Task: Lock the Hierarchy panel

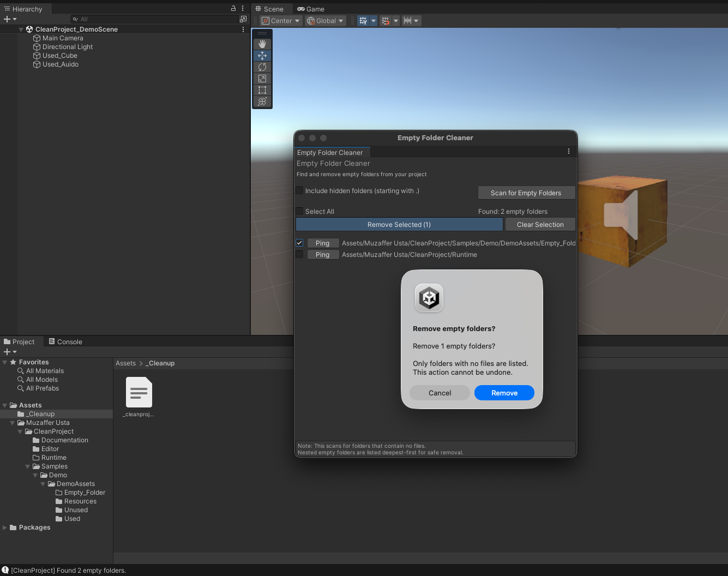Action: coord(233,9)
